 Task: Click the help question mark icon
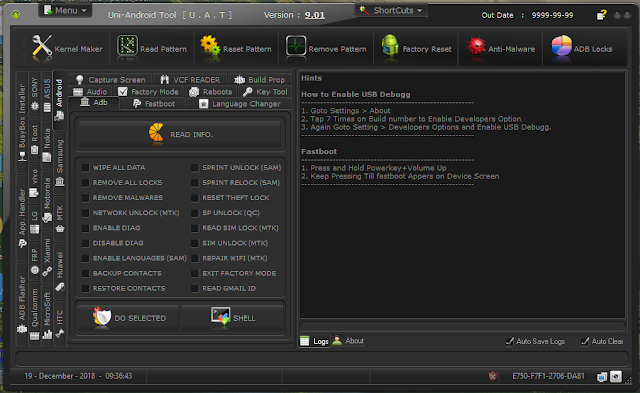click(601, 15)
